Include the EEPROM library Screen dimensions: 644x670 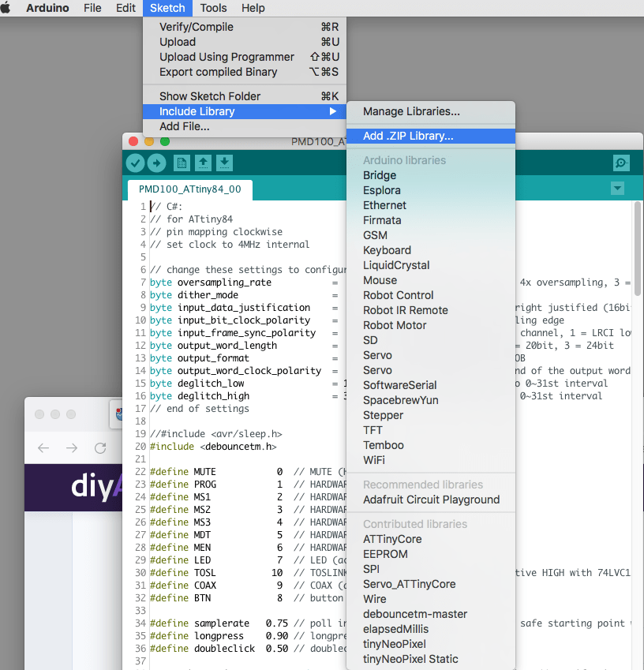[x=431, y=554]
